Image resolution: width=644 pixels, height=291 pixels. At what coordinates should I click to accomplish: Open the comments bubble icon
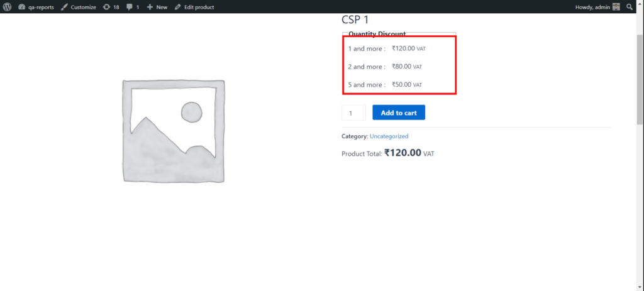130,7
